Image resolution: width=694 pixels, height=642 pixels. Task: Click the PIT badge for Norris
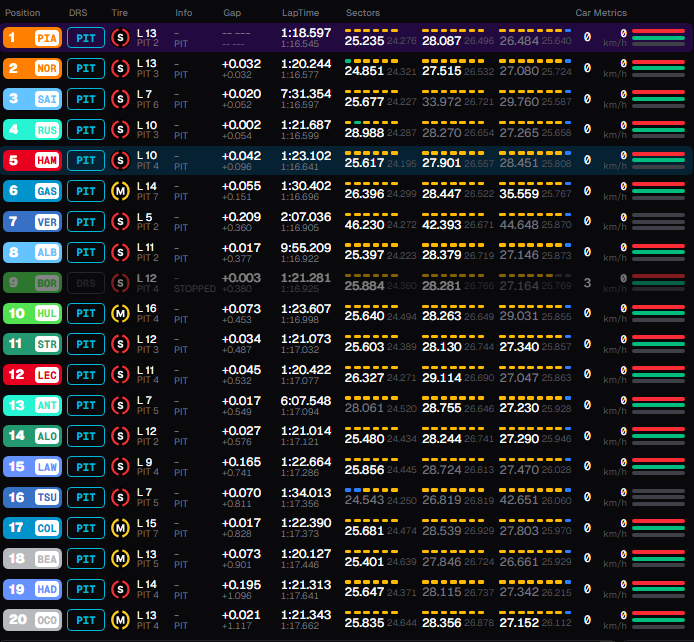pyautogui.click(x=86, y=69)
